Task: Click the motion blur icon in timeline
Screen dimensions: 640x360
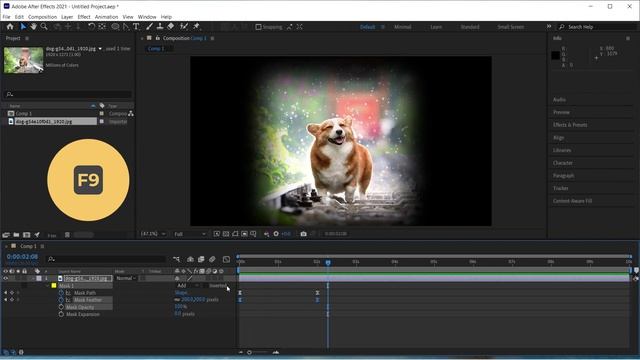Action: pyautogui.click(x=212, y=259)
